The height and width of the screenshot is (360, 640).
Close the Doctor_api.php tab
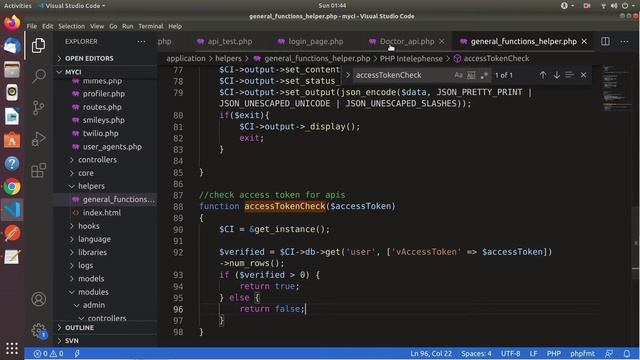[442, 41]
